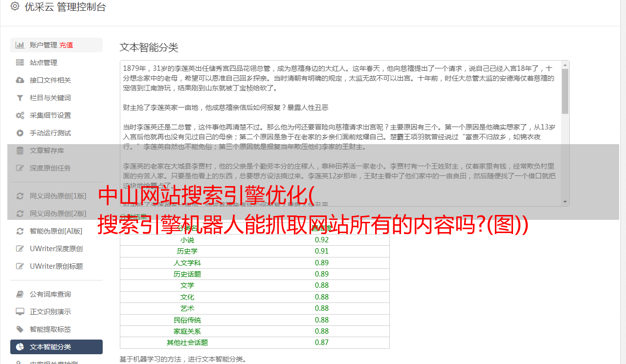The height and width of the screenshot is (364, 626).
Task: Open 深度原创任务 menu item
Action: tap(56, 168)
